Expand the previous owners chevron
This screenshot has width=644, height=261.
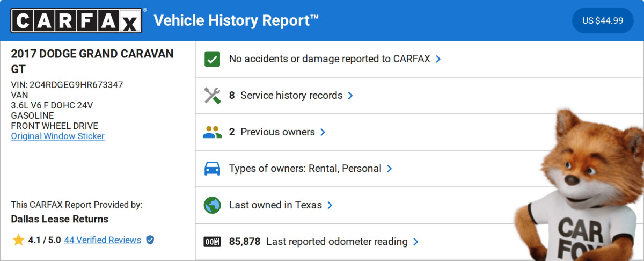(x=323, y=132)
